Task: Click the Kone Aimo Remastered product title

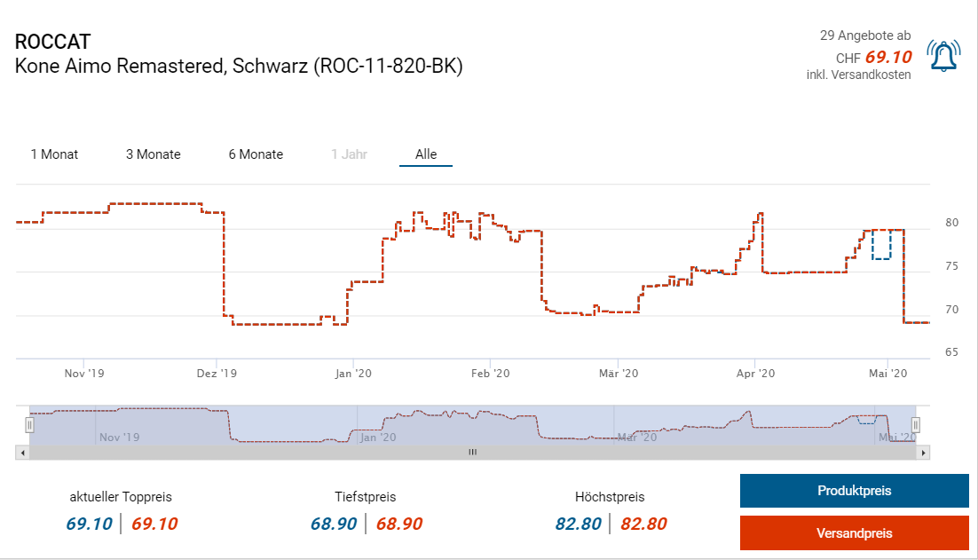Action: pyautogui.click(x=239, y=67)
